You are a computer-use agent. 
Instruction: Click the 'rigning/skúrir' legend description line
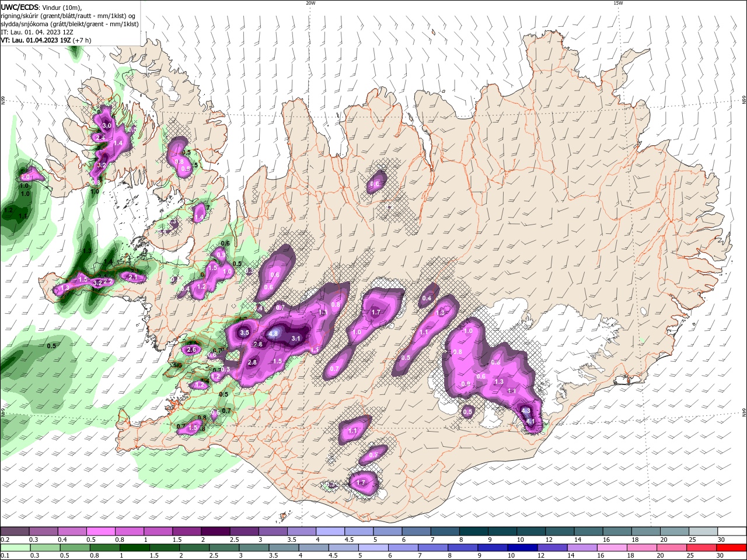pos(69,15)
